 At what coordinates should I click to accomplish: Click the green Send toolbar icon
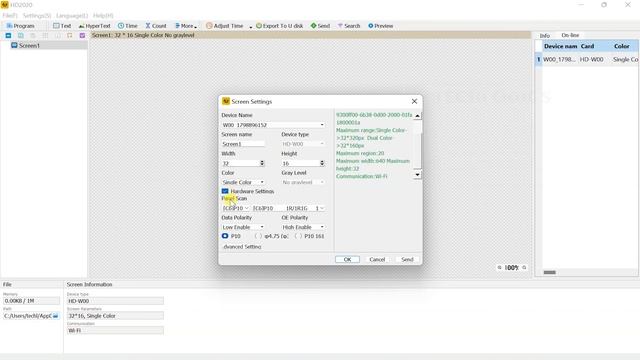click(320, 26)
